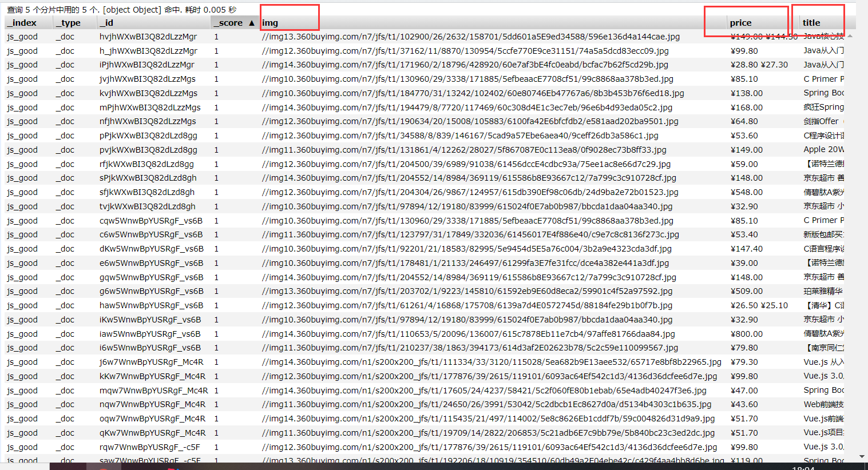This screenshot has height=470, width=868.
Task: Click price ¥47.00 cell
Action: click(x=744, y=391)
